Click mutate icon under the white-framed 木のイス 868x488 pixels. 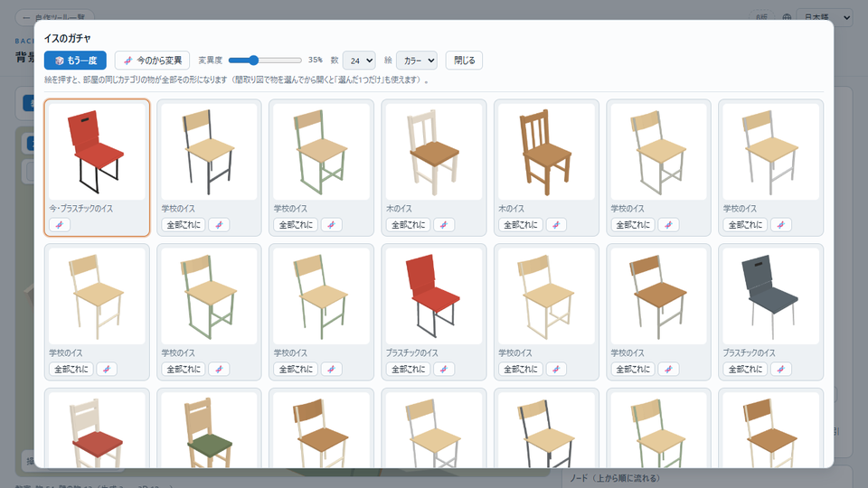[443, 225]
